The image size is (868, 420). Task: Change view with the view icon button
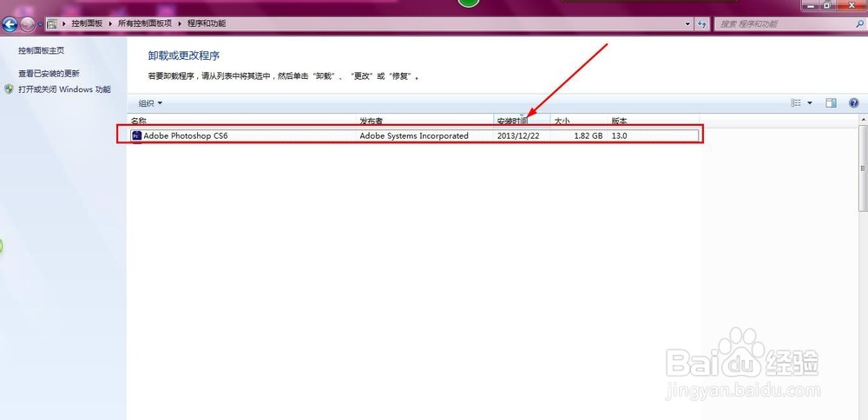pyautogui.click(x=796, y=103)
